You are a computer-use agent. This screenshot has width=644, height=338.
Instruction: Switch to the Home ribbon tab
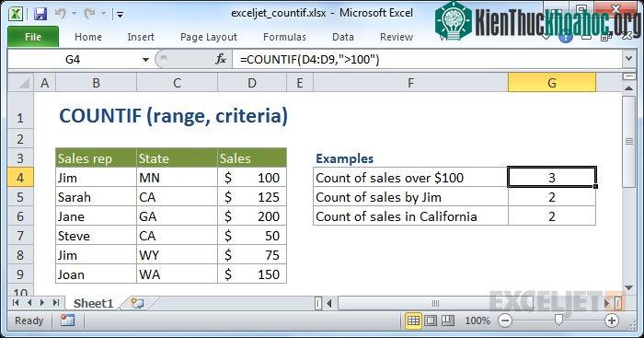click(88, 37)
